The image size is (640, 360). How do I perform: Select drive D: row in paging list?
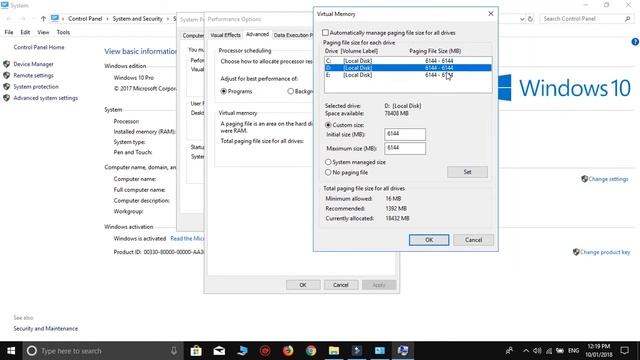pos(408,68)
